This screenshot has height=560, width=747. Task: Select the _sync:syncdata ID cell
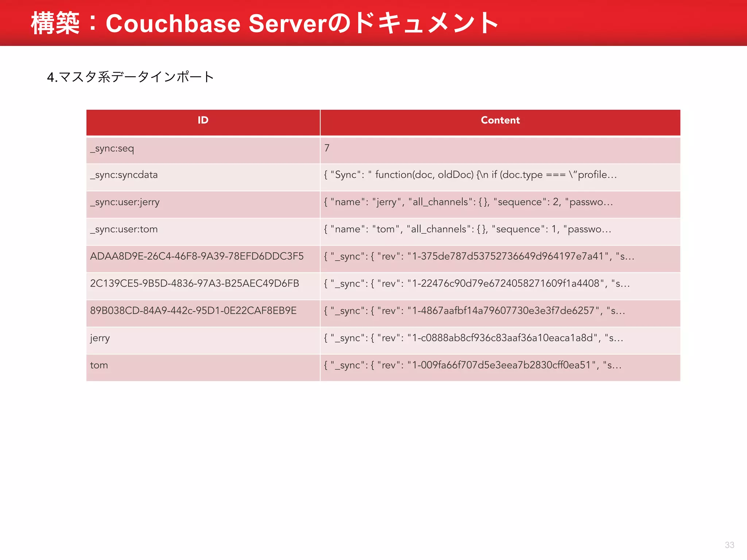[203, 177]
